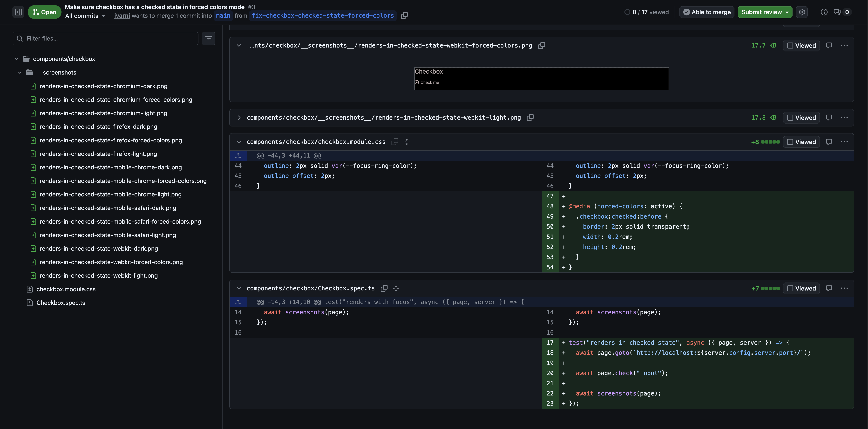Screen dimensions: 868x429
Task: Select renders-in-checked-state-webkit-dark.png in tree
Action: click(x=99, y=249)
